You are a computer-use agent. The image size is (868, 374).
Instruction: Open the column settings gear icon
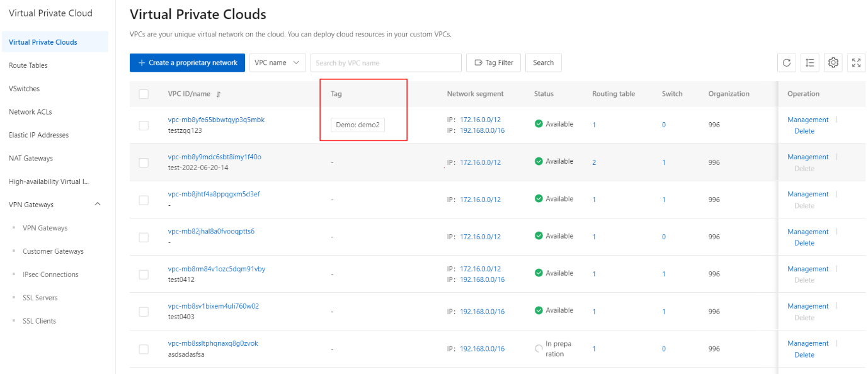833,62
